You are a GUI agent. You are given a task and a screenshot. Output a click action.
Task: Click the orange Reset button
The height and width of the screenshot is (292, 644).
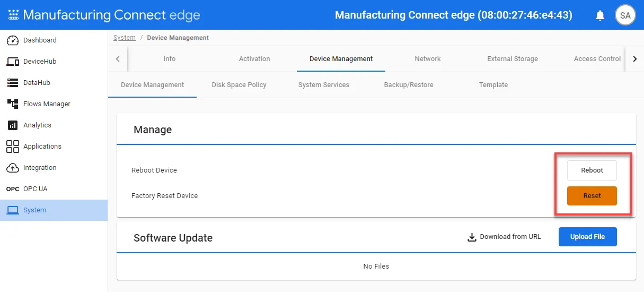coord(592,196)
